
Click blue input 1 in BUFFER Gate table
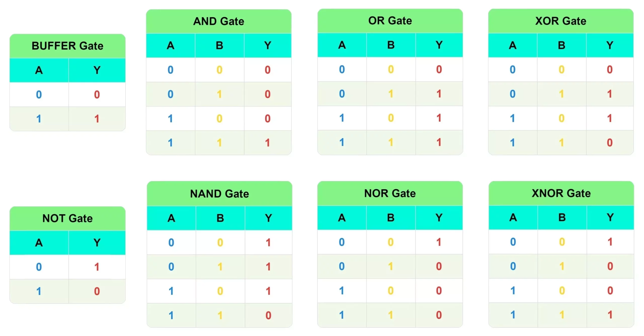[39, 119]
